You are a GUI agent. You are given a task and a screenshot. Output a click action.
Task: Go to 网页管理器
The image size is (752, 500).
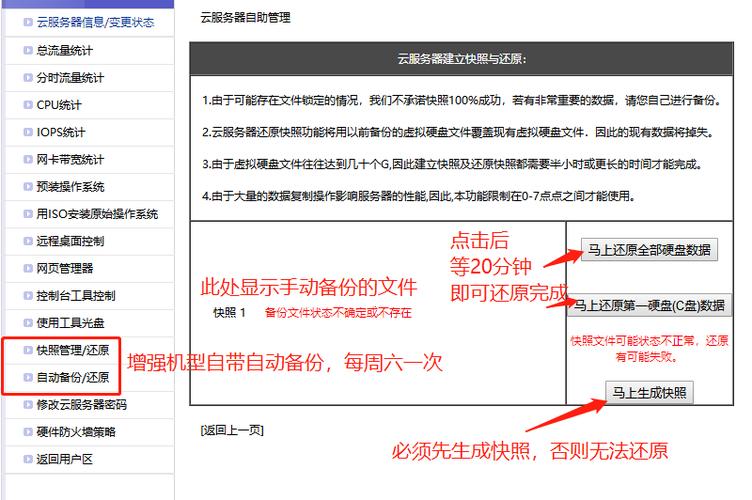pyautogui.click(x=65, y=268)
